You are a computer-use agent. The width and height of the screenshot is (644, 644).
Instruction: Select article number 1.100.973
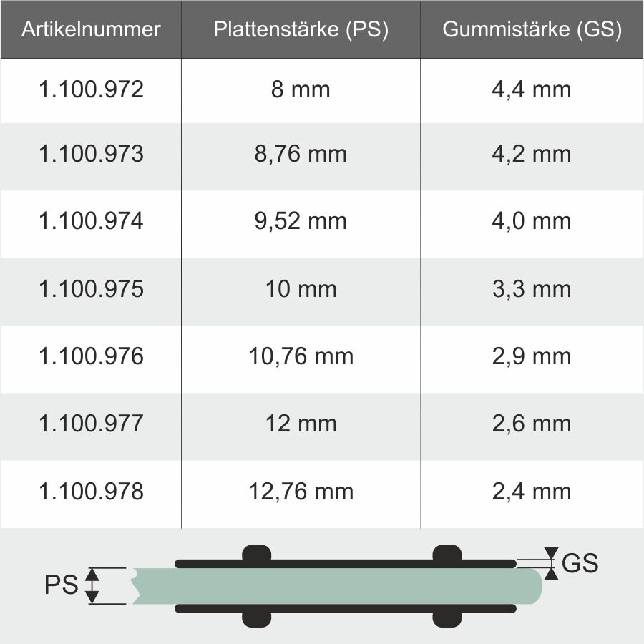coord(91,154)
